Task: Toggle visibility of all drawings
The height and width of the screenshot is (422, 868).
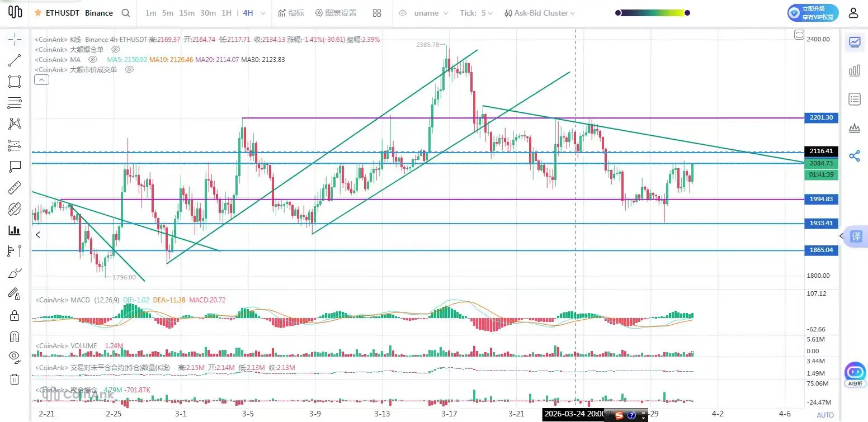Action: point(15,358)
